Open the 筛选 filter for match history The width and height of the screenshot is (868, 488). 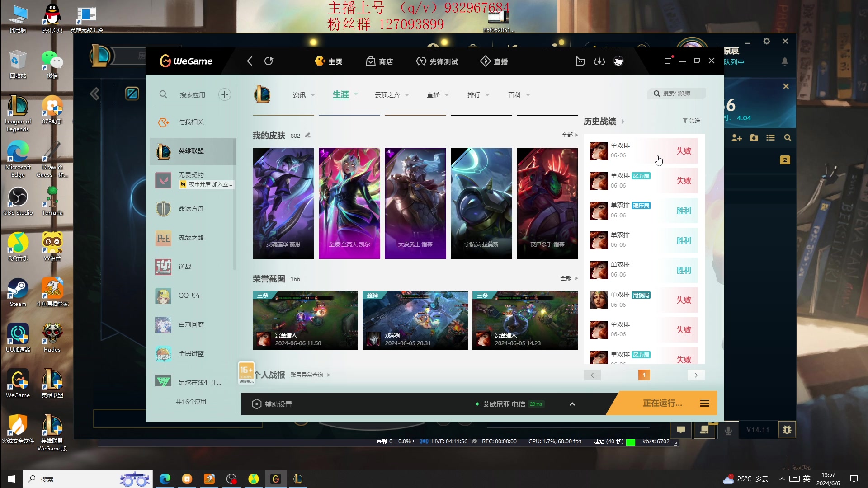[692, 121]
